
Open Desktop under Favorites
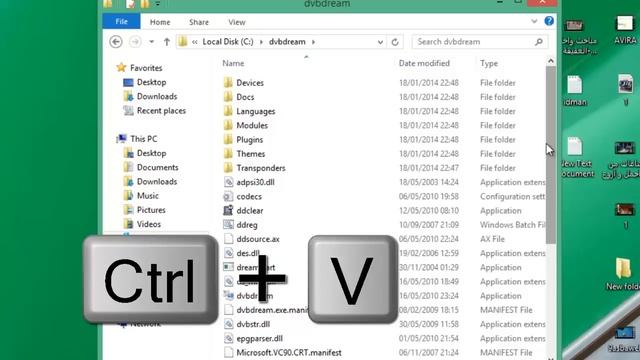point(151,82)
